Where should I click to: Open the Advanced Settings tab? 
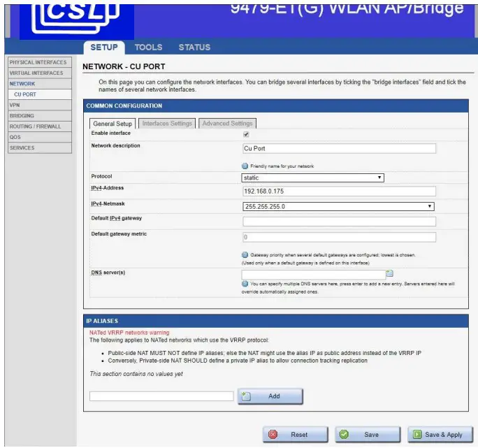(227, 123)
